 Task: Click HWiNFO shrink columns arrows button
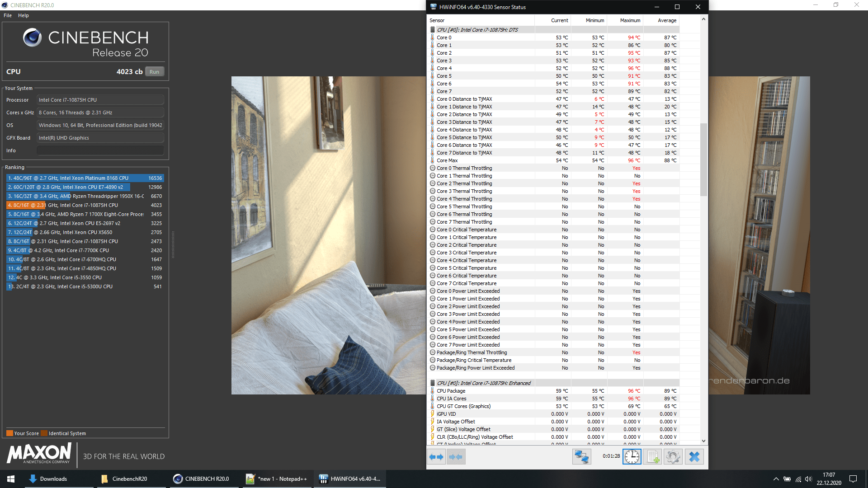point(456,457)
